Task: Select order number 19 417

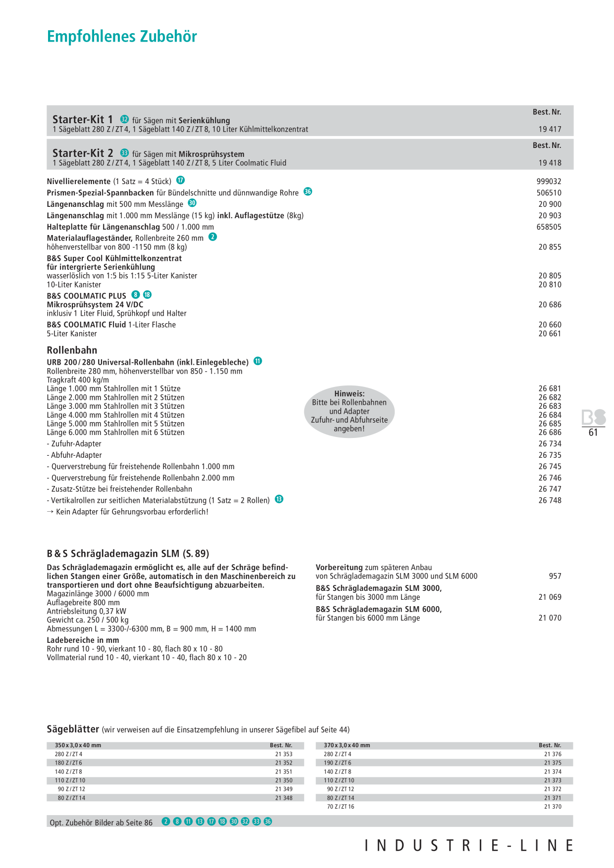Action: click(x=550, y=129)
